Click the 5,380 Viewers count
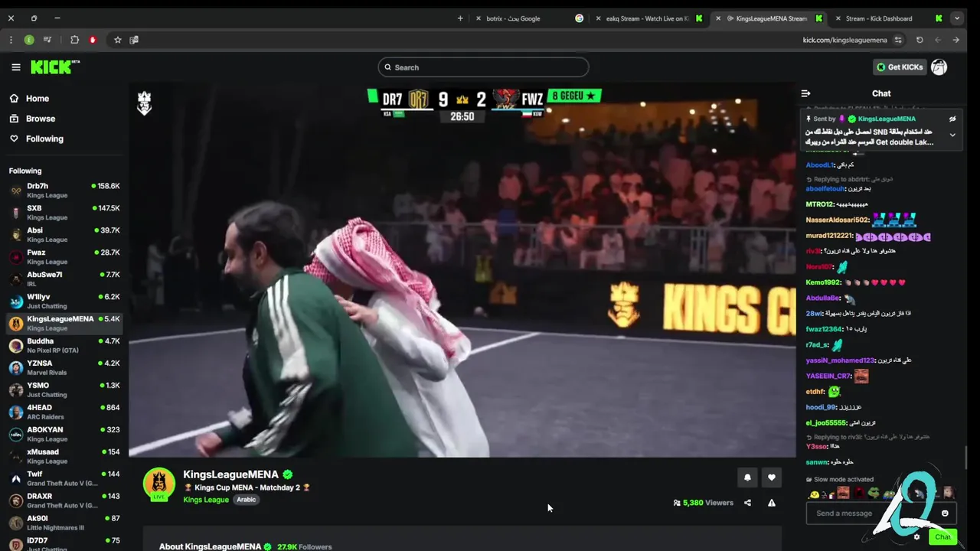The width and height of the screenshot is (980, 551). click(x=703, y=503)
